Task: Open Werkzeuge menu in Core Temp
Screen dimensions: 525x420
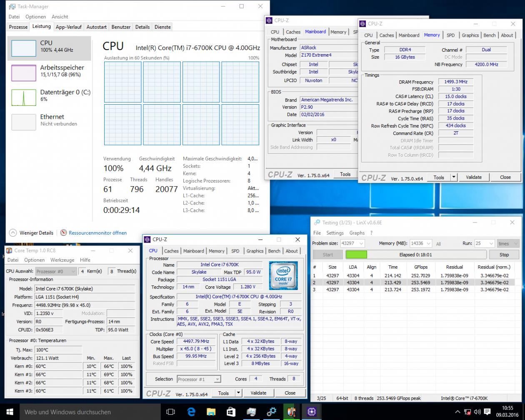Action: click(x=62, y=260)
